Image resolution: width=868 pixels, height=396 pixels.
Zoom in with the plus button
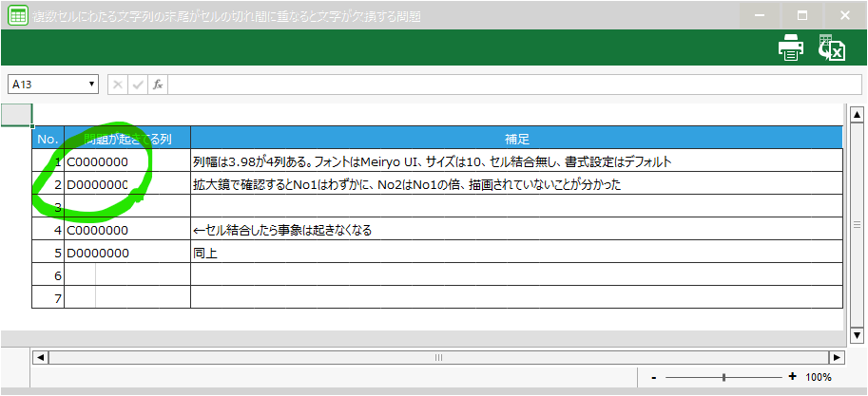792,377
